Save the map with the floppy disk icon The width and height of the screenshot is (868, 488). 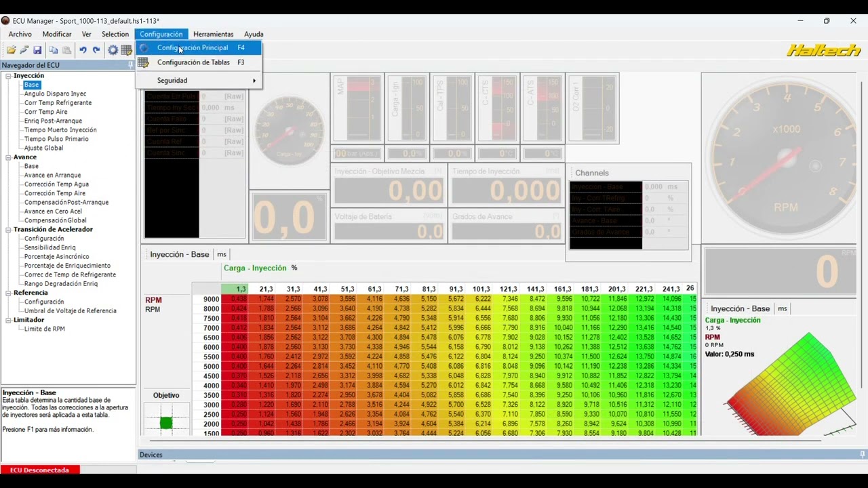(37, 50)
